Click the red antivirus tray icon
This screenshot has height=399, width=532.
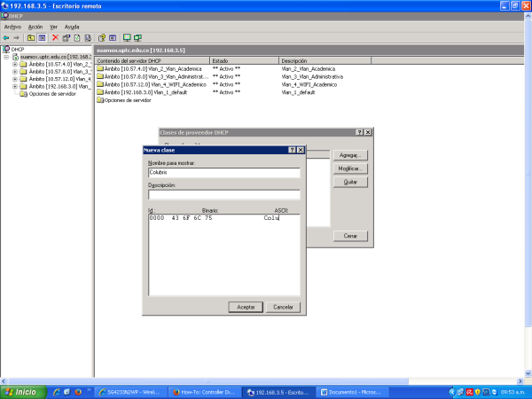[x=469, y=392]
